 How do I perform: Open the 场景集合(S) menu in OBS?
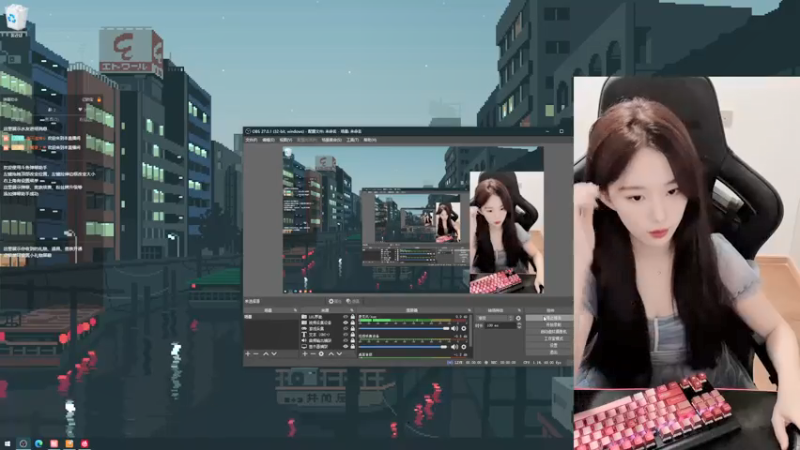332,140
